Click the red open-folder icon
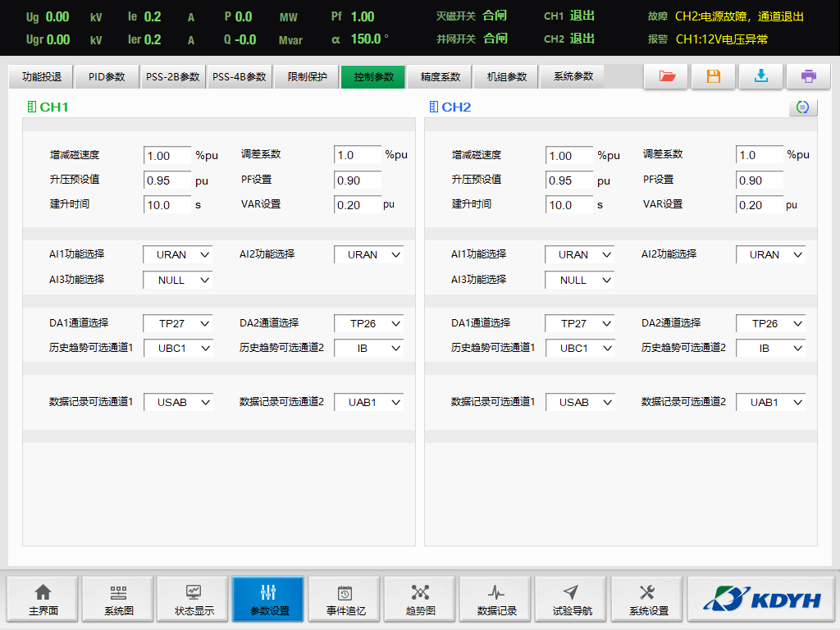This screenshot has height=630, width=840. pyautogui.click(x=666, y=76)
